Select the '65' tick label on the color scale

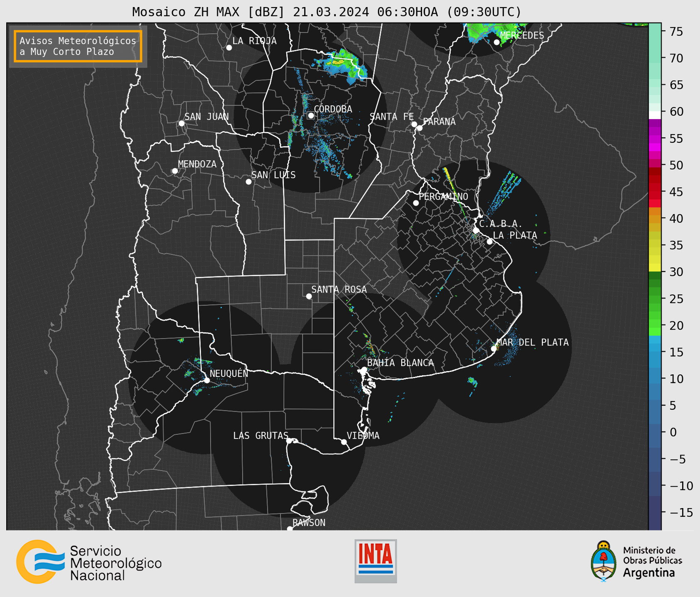676,85
